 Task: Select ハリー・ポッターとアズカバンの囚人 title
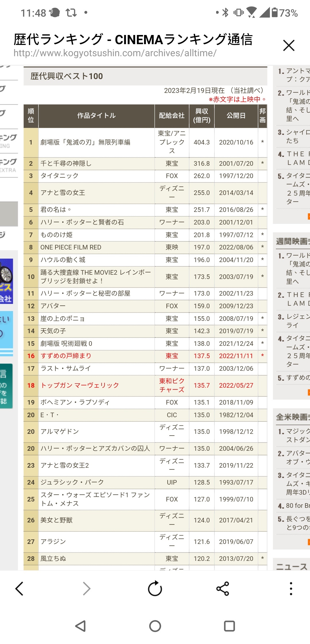point(95,448)
